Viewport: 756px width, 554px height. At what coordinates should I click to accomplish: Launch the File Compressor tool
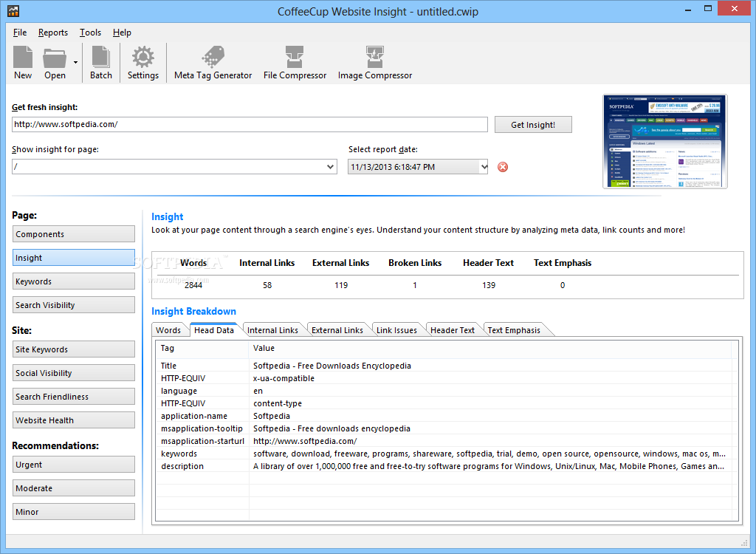tap(295, 62)
